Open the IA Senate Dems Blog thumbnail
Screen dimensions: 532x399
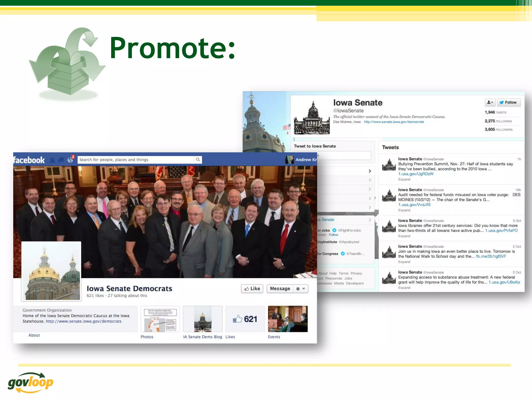[203, 319]
